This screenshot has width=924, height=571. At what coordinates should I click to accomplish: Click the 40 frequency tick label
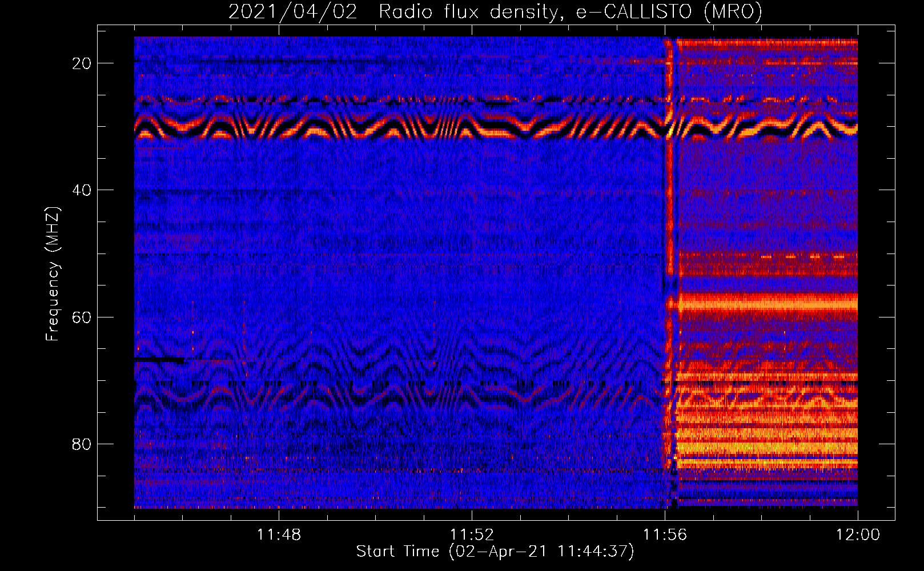tap(82, 190)
